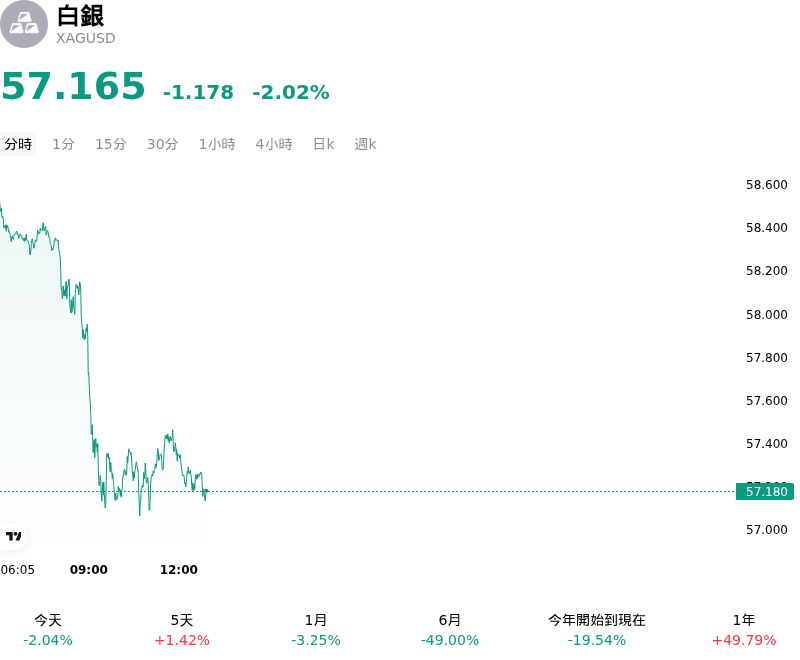This screenshot has height=660, width=800.
Task: Click the silver bars XAGUSD icon
Action: (x=23, y=24)
